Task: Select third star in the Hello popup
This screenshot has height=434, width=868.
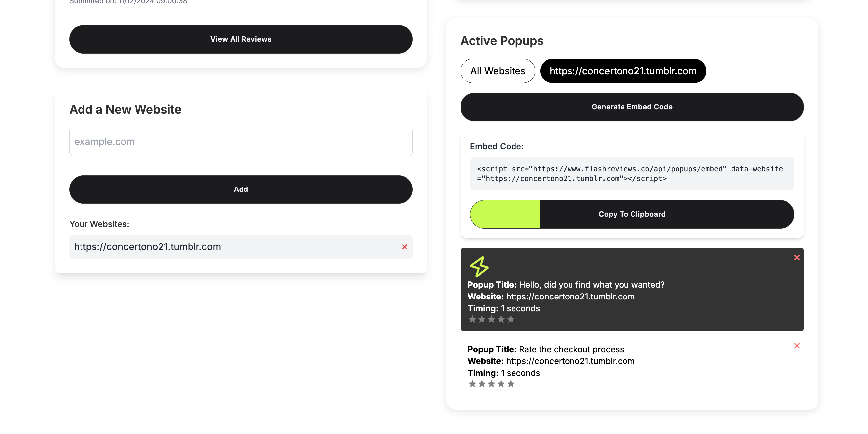Action: coord(491,319)
